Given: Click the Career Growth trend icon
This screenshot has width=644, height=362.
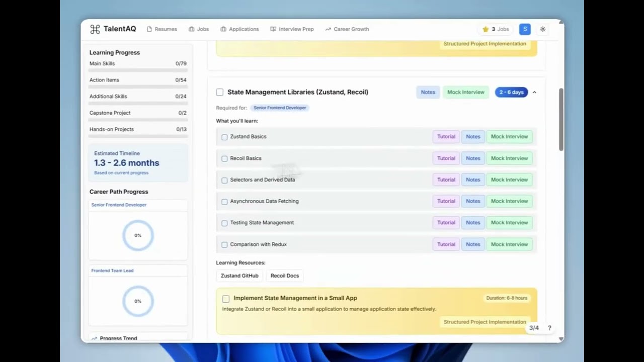Looking at the screenshot, I should [328, 29].
